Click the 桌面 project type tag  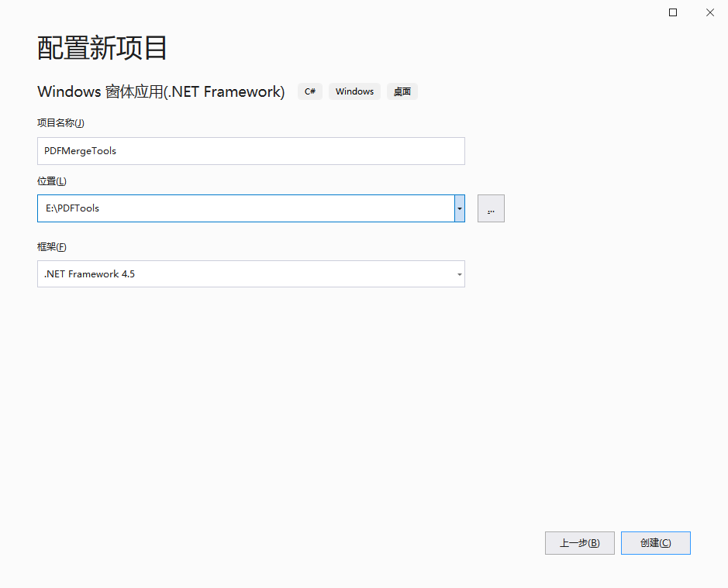click(x=402, y=91)
